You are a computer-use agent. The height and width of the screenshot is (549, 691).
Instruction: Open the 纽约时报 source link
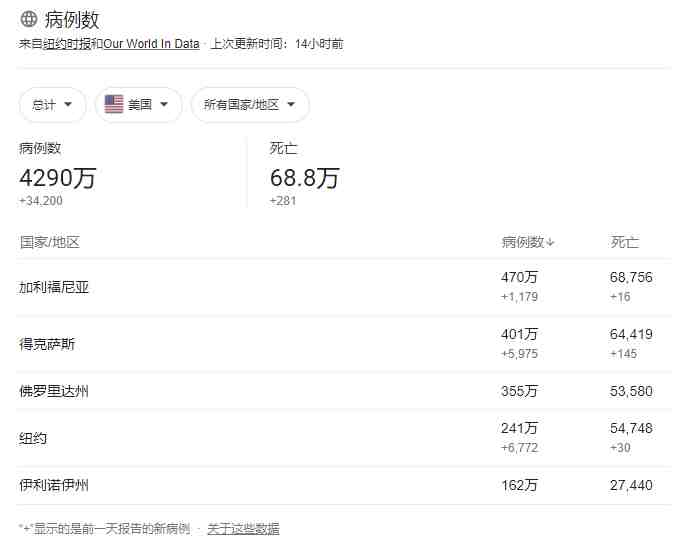[x=67, y=44]
